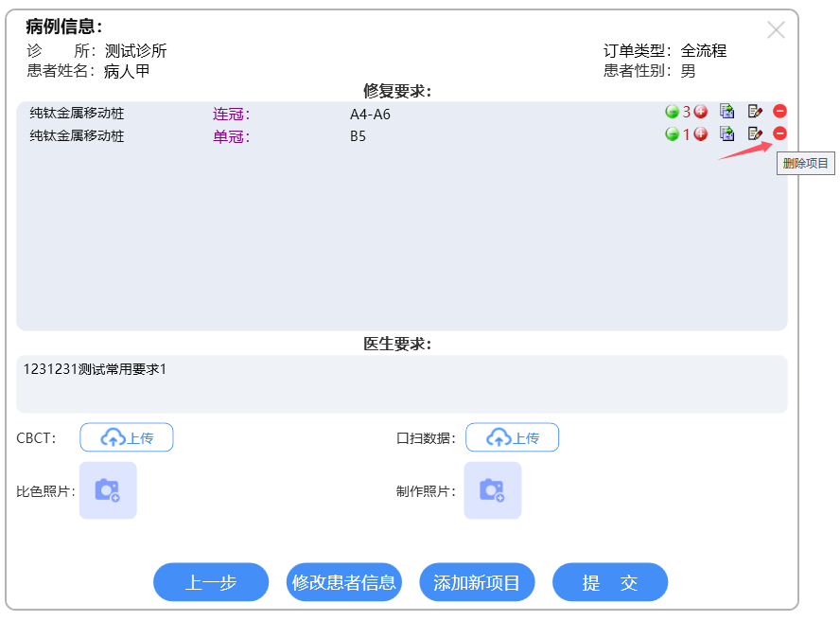This screenshot has height=621, width=840.
Task: Add a shade matching photo
Action: [x=107, y=490]
